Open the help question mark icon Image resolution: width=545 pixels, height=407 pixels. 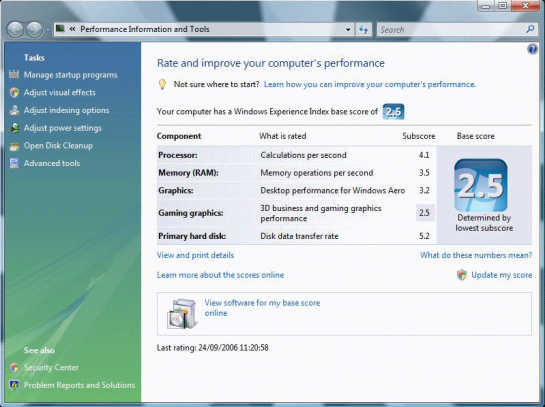click(x=532, y=49)
